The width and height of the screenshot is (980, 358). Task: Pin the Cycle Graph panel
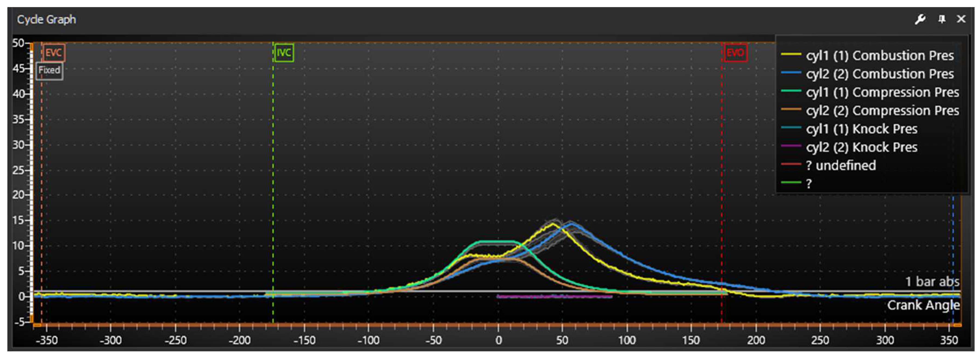(x=942, y=19)
